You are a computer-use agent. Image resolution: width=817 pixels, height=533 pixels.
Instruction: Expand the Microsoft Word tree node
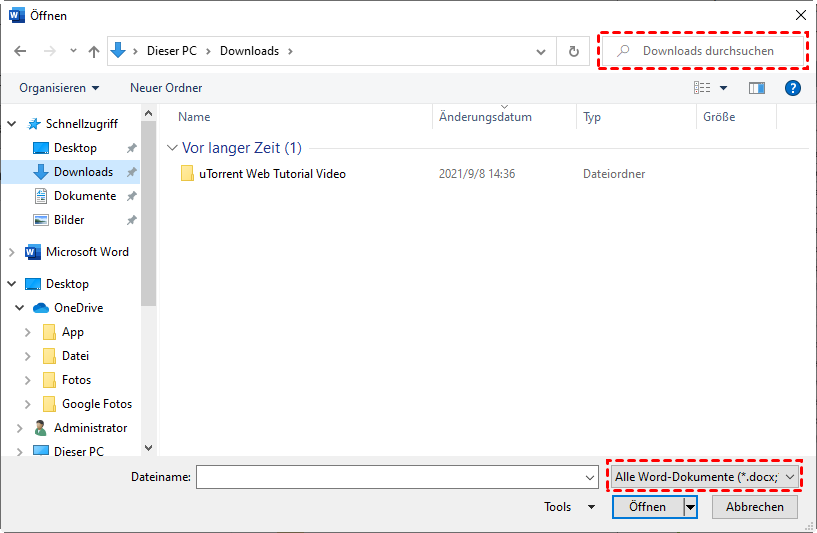click(x=11, y=252)
